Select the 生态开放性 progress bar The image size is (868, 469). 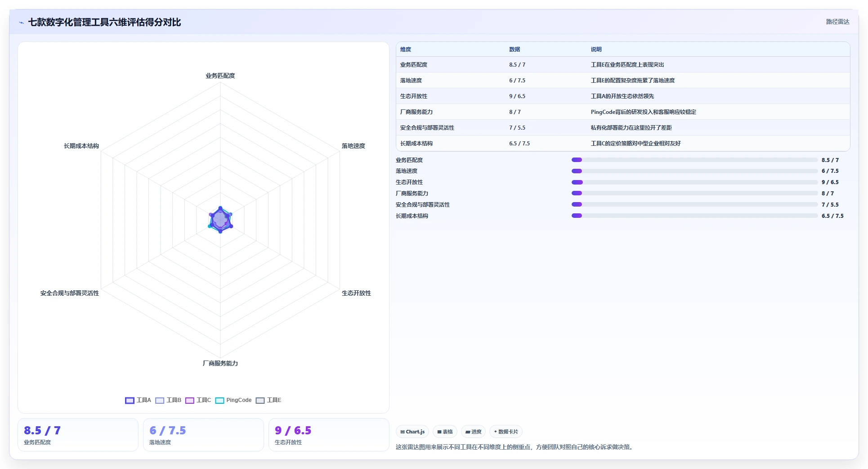[694, 182]
